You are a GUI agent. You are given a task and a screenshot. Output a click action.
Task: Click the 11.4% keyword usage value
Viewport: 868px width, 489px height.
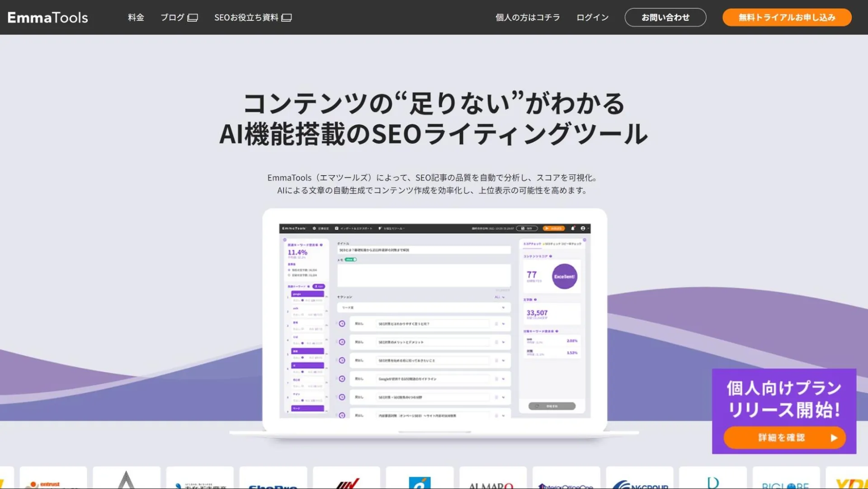coord(297,252)
